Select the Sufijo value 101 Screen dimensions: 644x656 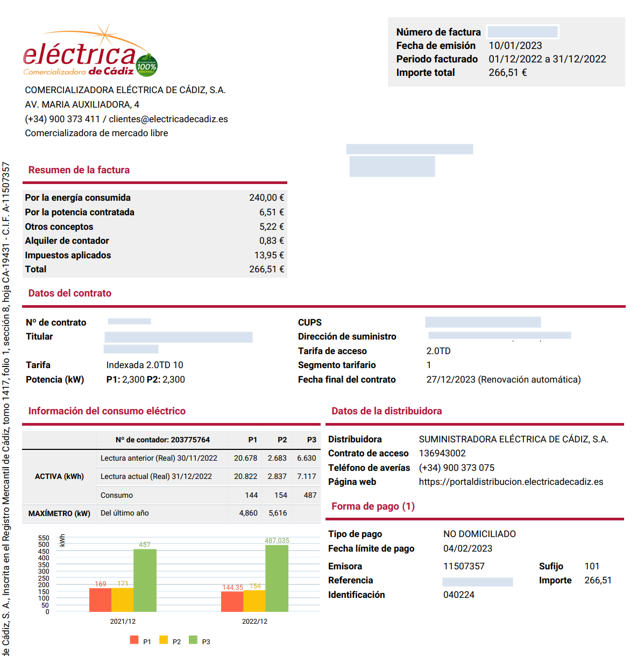click(592, 566)
